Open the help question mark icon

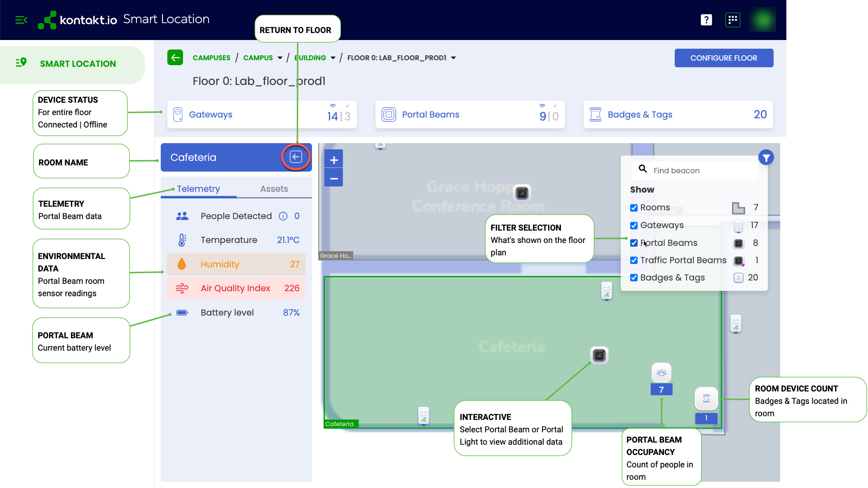(706, 20)
